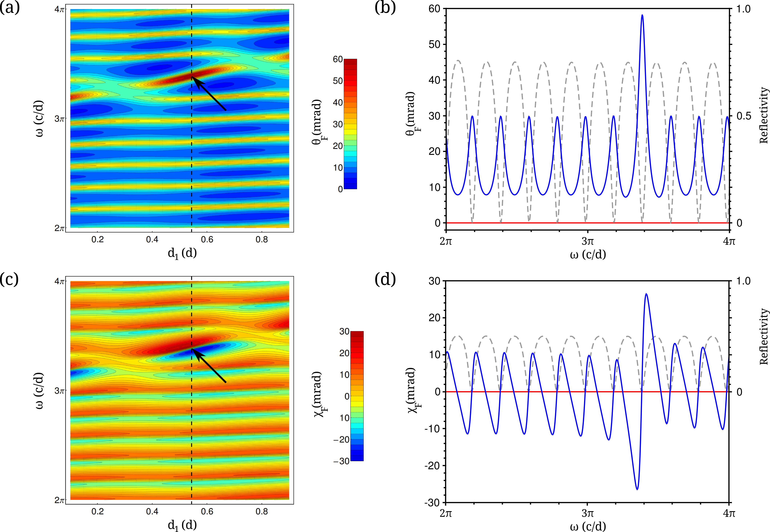Click the tallest blue peak in panel (b)
The image size is (770, 532).
pos(642,16)
